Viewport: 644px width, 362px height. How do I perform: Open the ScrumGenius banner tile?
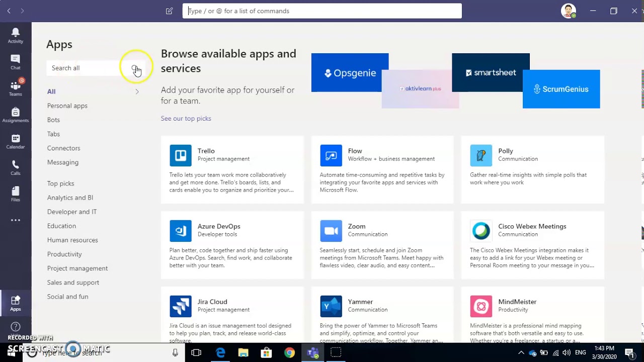click(x=561, y=89)
